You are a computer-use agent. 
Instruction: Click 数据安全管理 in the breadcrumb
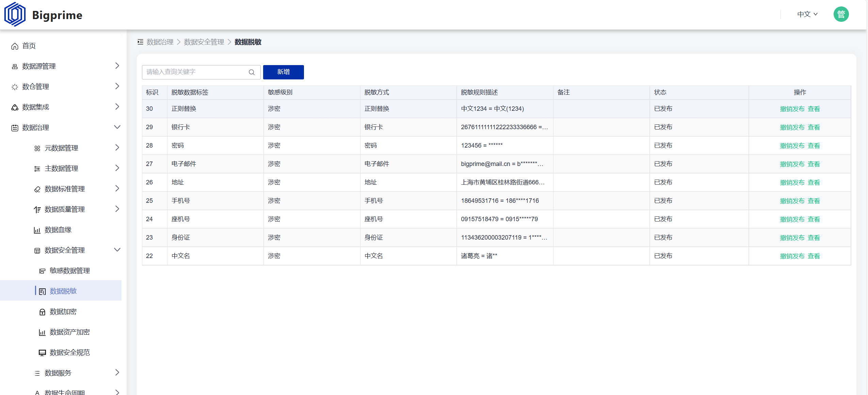click(x=204, y=42)
